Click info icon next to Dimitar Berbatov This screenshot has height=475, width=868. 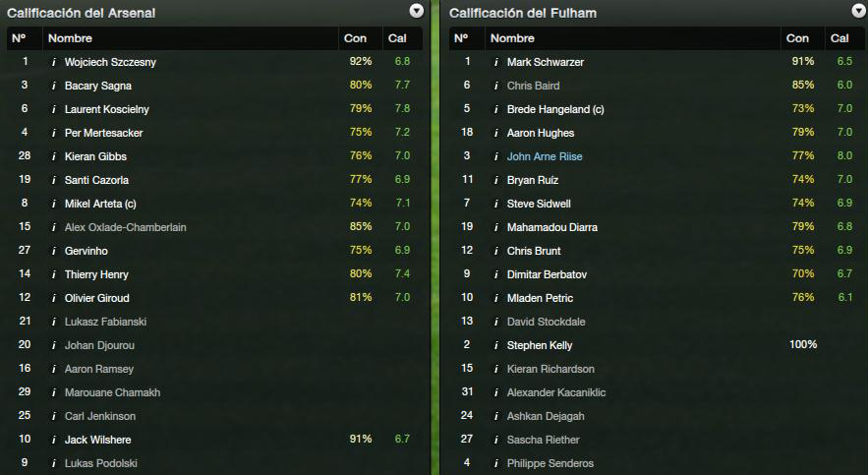pos(496,274)
